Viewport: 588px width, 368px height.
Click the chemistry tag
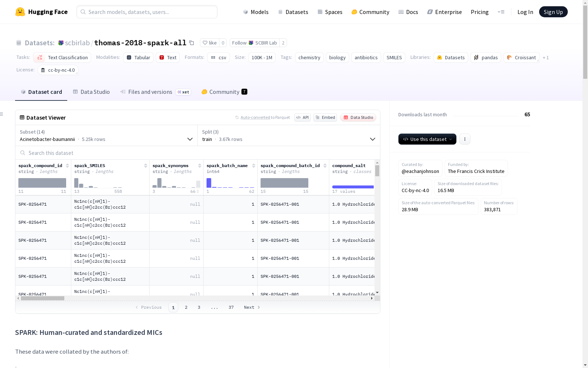pyautogui.click(x=309, y=57)
